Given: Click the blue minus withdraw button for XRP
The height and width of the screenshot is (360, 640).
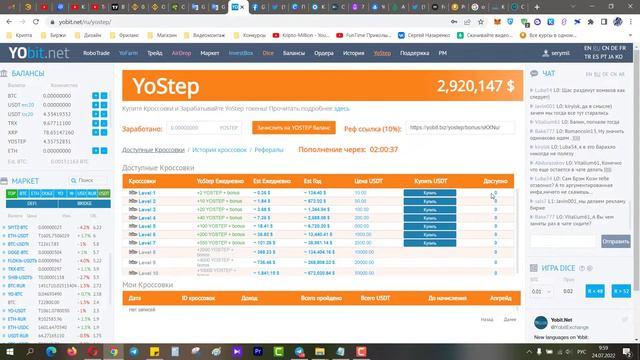Looking at the screenshot, I should 104,132.
